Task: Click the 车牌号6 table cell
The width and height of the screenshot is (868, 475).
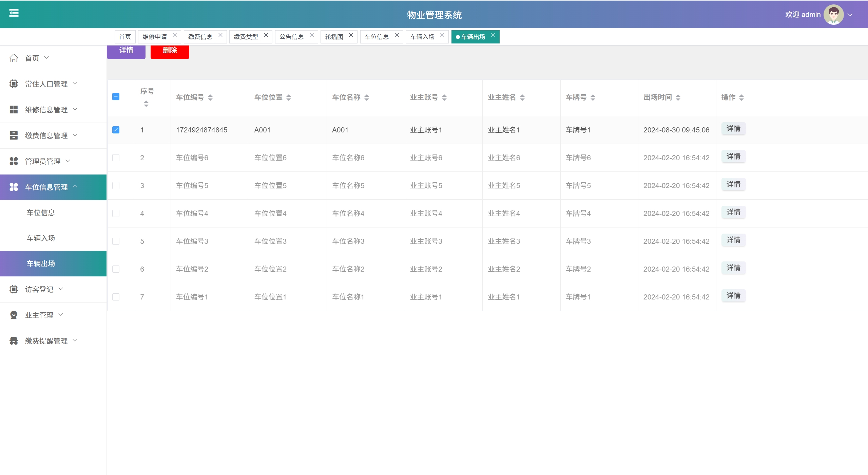Action: 578,158
